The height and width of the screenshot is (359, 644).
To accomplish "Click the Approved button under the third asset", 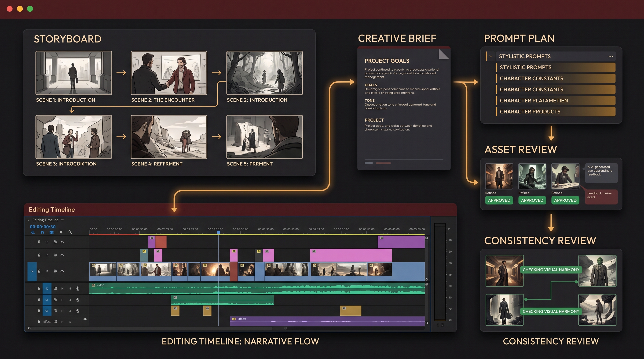I will [565, 200].
